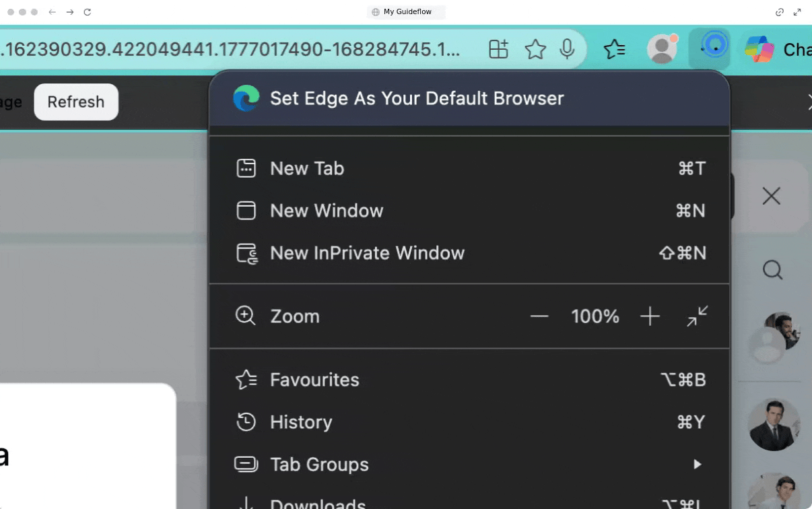Click the address bar URL field
Viewport: 812px width, 509px height.
pos(229,49)
